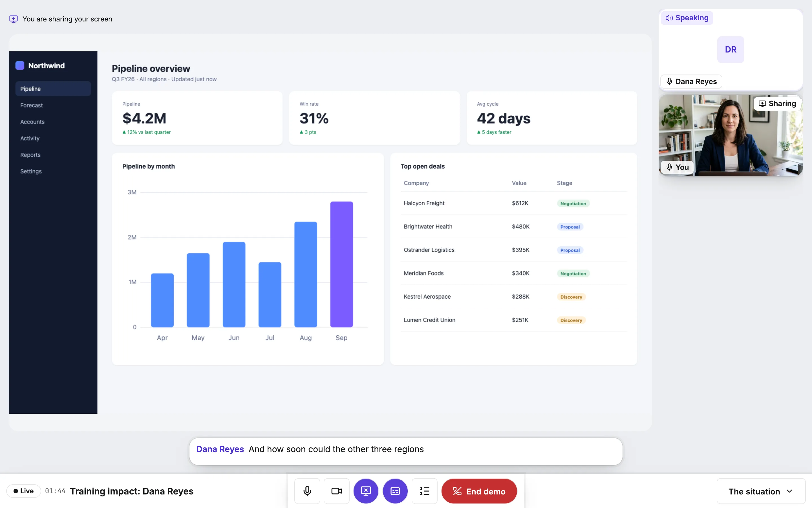Click the Negotiation badge for Meridian Foods
The height and width of the screenshot is (508, 812).
(573, 273)
